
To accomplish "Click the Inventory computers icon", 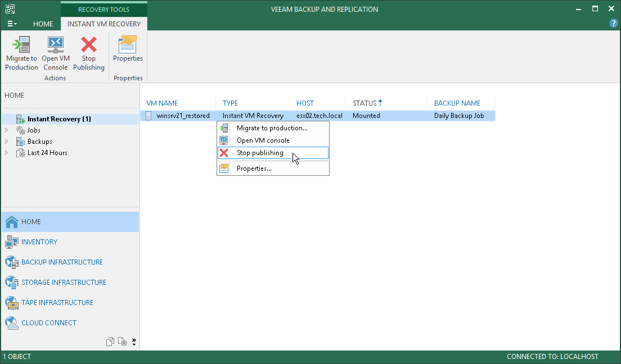I will click(x=12, y=242).
